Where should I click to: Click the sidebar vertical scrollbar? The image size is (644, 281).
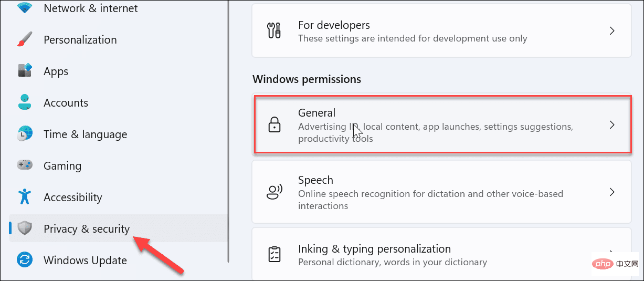[228, 131]
